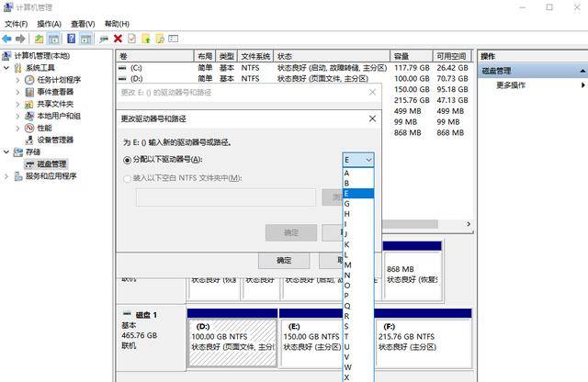Select the 分配以下驱动器号 radio button
Viewport: 588px width, 382px height.
coord(128,160)
